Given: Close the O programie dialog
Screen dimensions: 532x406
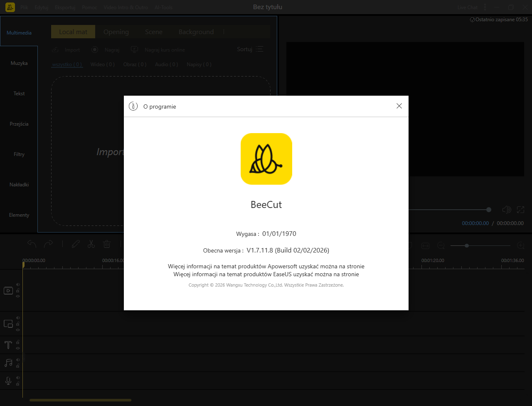Looking at the screenshot, I should tap(399, 106).
